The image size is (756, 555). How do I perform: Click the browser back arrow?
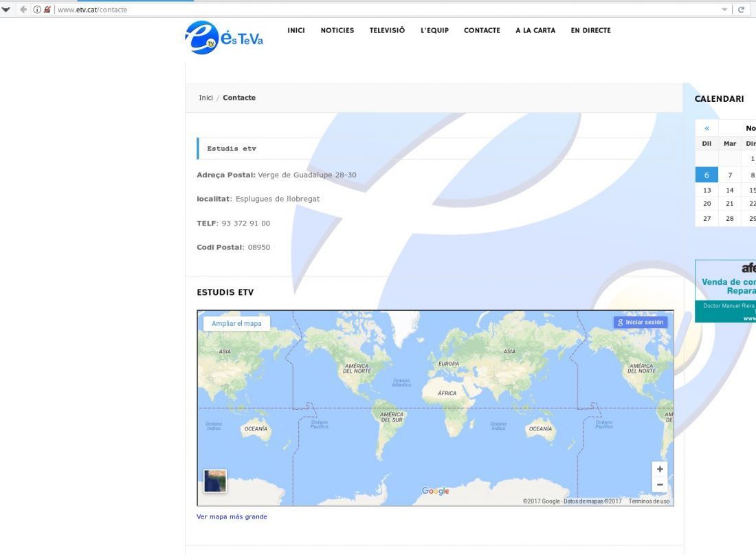[x=23, y=10]
